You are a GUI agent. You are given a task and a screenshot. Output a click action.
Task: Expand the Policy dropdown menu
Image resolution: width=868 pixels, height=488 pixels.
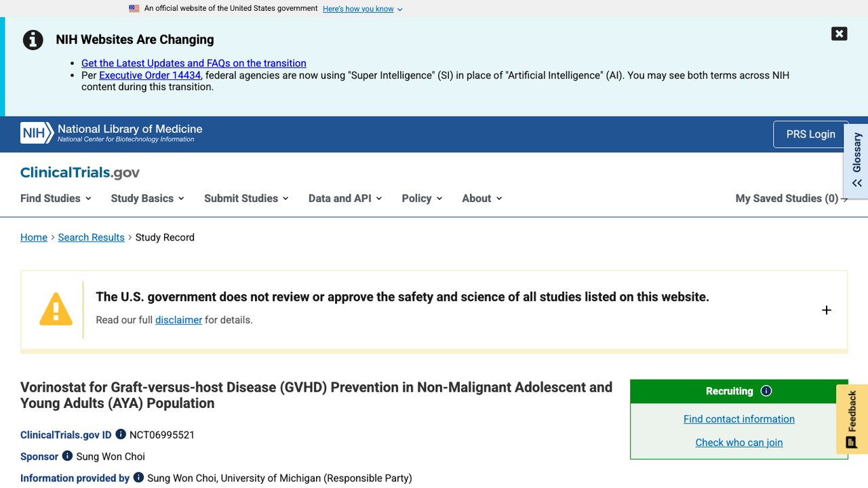(x=422, y=199)
